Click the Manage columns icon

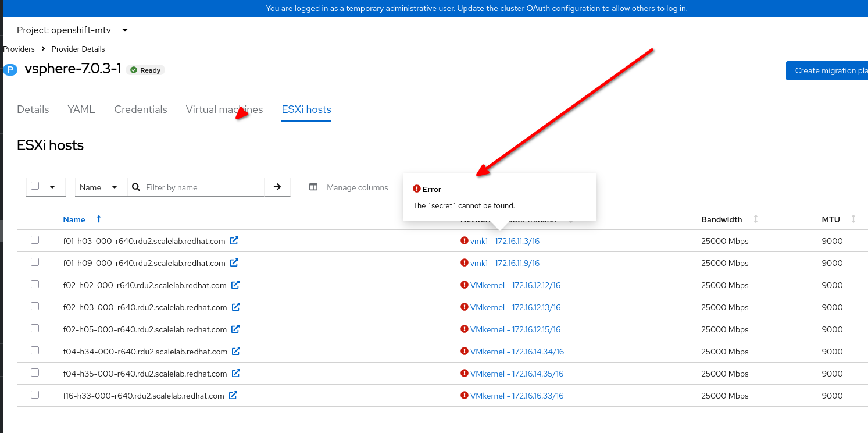pyautogui.click(x=313, y=187)
